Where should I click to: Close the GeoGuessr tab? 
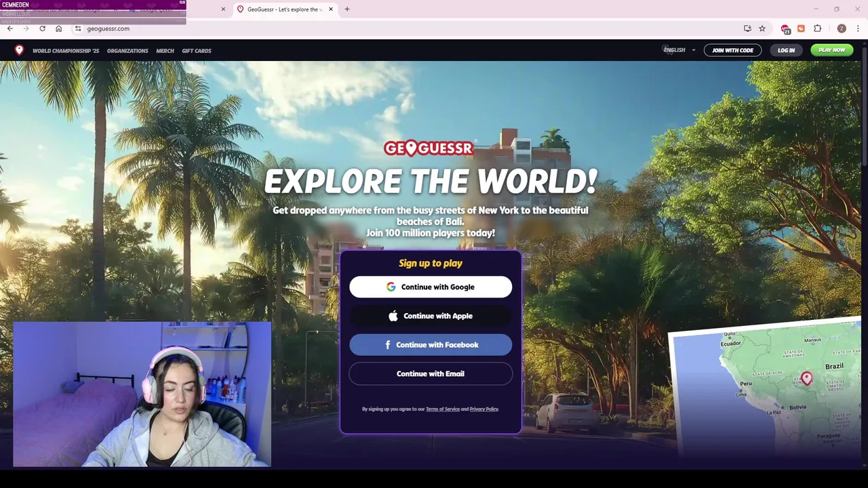point(331,9)
